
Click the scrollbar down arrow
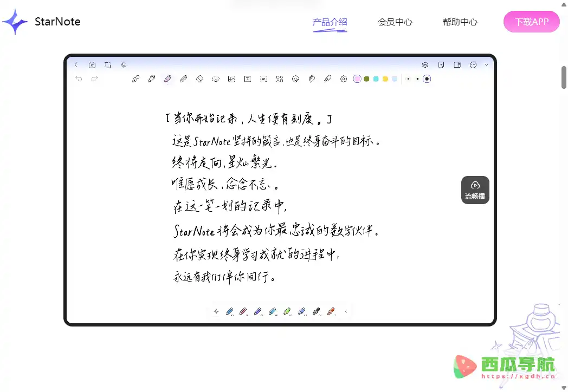[564, 388]
